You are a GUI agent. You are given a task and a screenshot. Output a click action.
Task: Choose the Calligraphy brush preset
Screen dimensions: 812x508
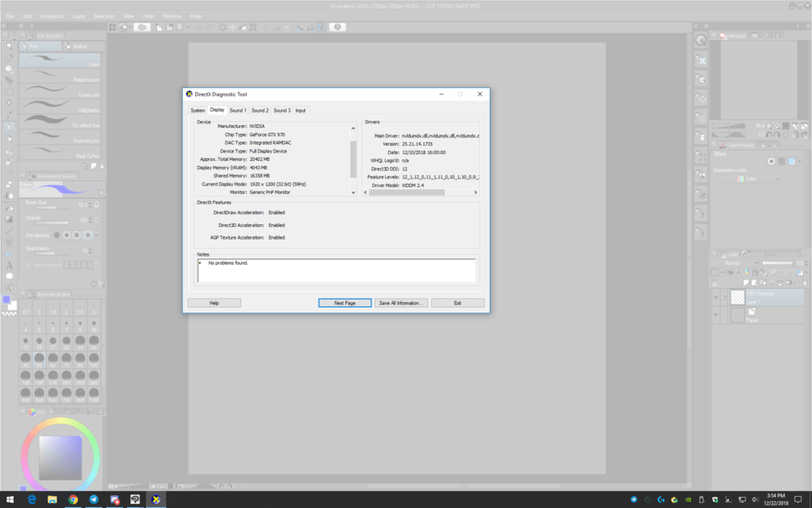[x=60, y=107]
